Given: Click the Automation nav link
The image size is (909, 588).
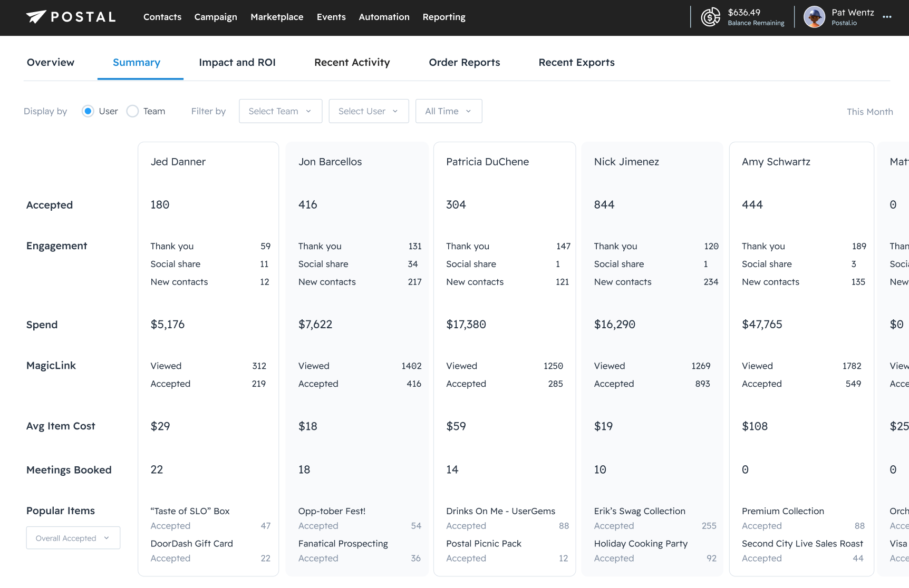Looking at the screenshot, I should pos(384,17).
